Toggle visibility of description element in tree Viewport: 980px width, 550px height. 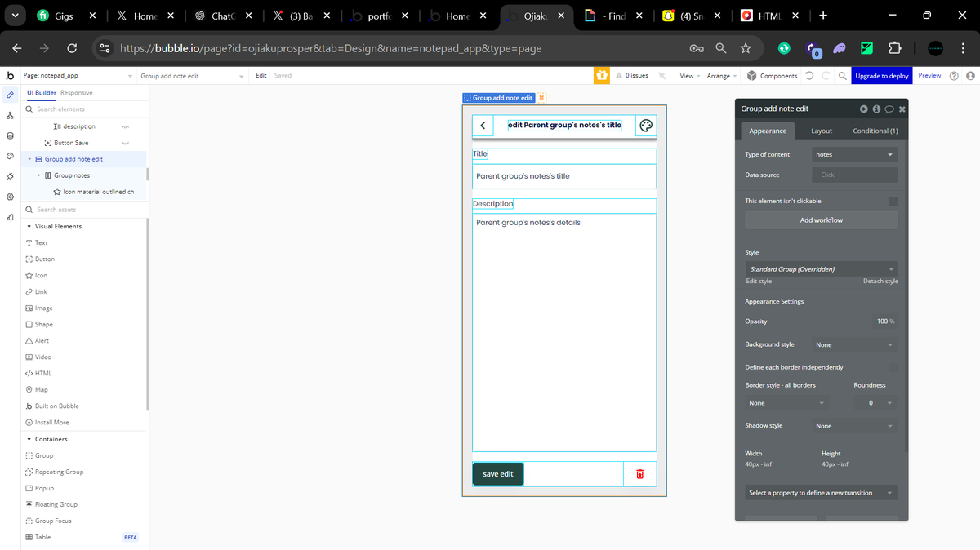pyautogui.click(x=126, y=126)
